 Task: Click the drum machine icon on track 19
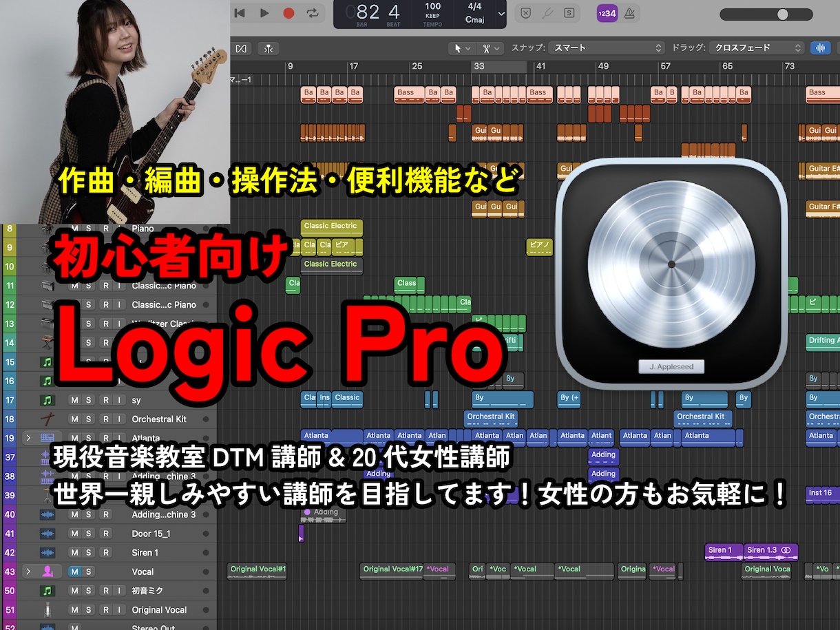click(48, 437)
